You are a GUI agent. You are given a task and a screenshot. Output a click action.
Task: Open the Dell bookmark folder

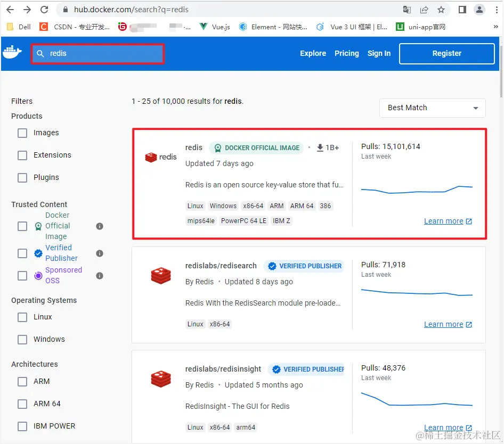(19, 27)
